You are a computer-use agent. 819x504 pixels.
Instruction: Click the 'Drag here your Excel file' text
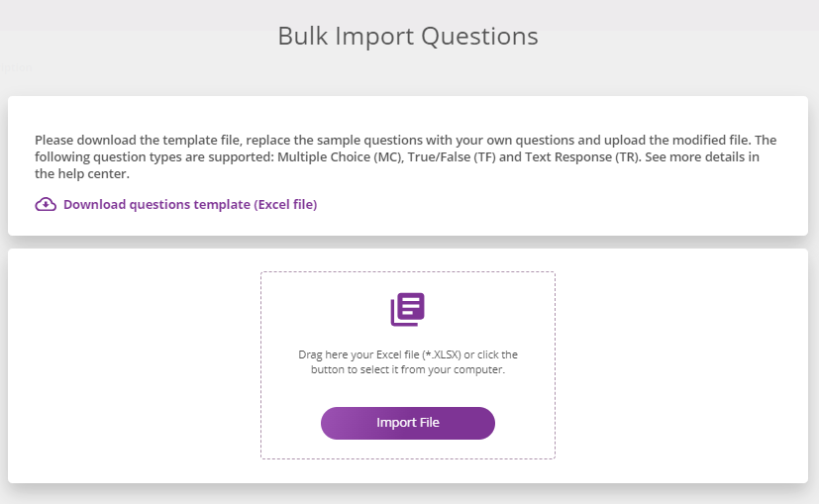358,354
